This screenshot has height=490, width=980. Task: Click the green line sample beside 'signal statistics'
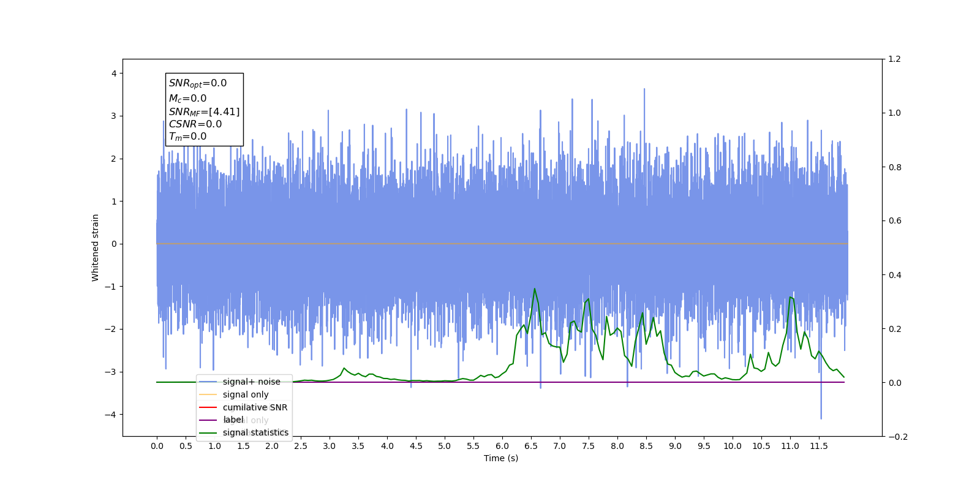coord(208,433)
